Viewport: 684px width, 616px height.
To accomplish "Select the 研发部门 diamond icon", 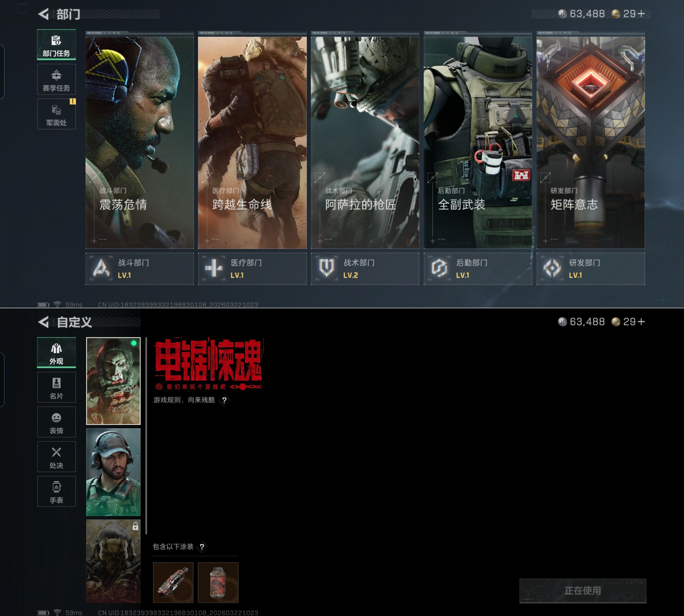I will (x=552, y=268).
